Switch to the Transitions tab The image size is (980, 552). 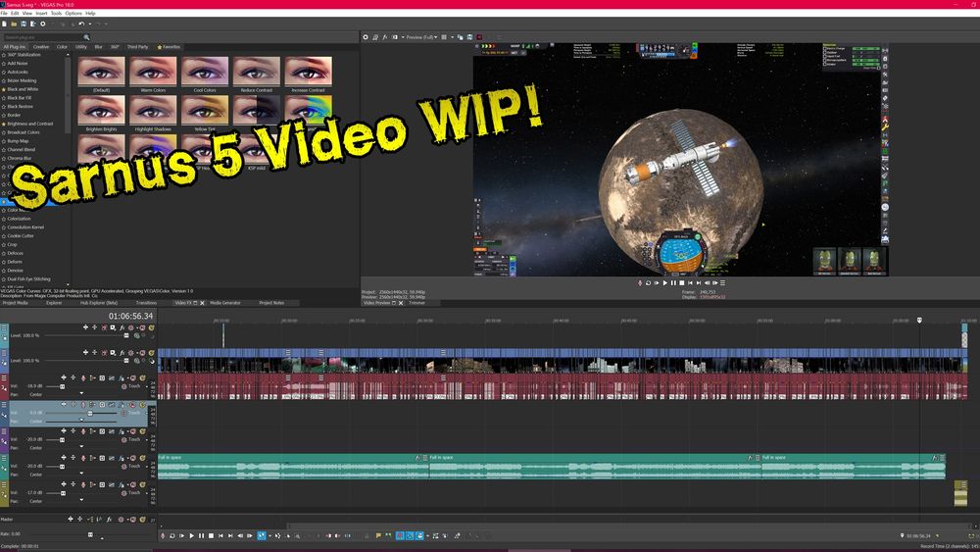146,303
